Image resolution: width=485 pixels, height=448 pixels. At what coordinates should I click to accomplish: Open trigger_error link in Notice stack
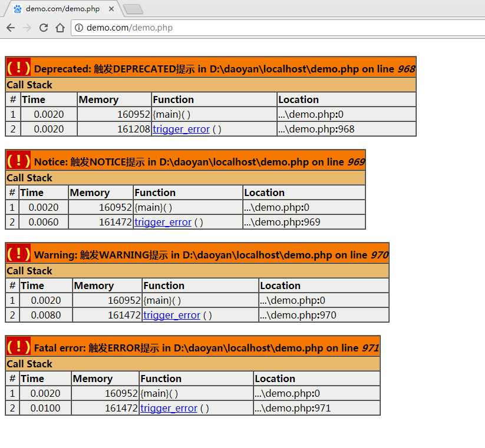(x=163, y=222)
